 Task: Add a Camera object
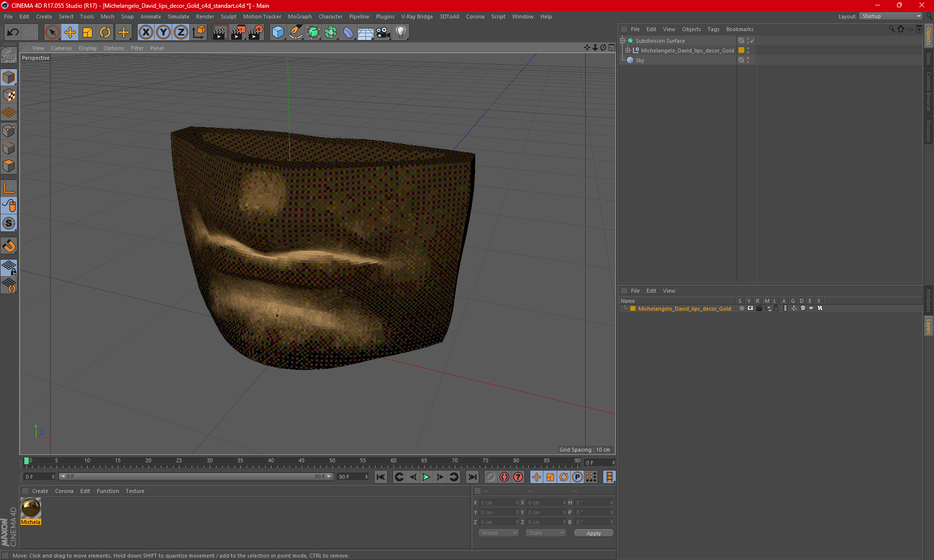[383, 32]
